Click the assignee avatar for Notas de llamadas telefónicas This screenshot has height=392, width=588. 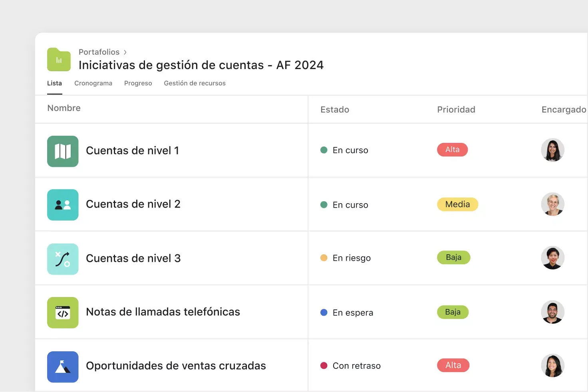[552, 312]
